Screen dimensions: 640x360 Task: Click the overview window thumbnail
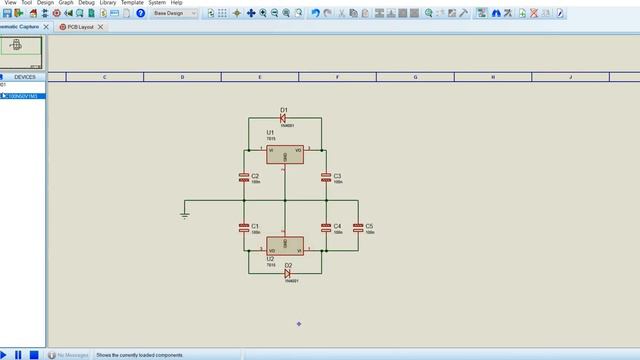21,52
